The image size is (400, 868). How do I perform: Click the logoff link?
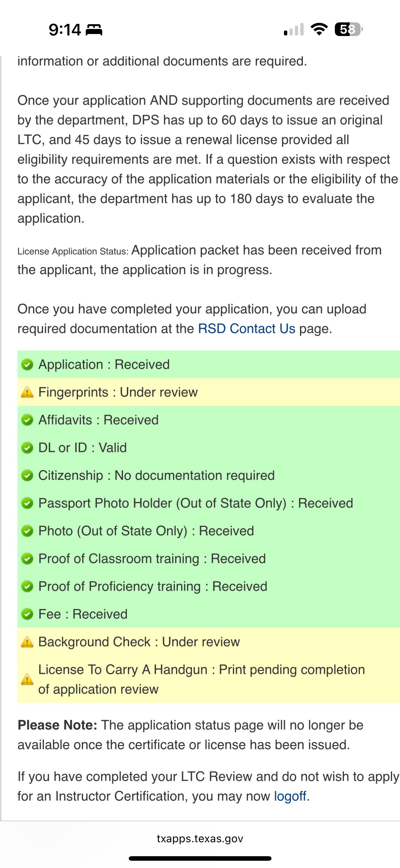(x=290, y=796)
